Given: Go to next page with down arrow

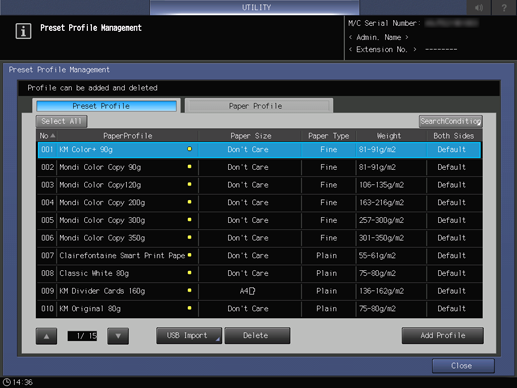Looking at the screenshot, I should (x=118, y=336).
